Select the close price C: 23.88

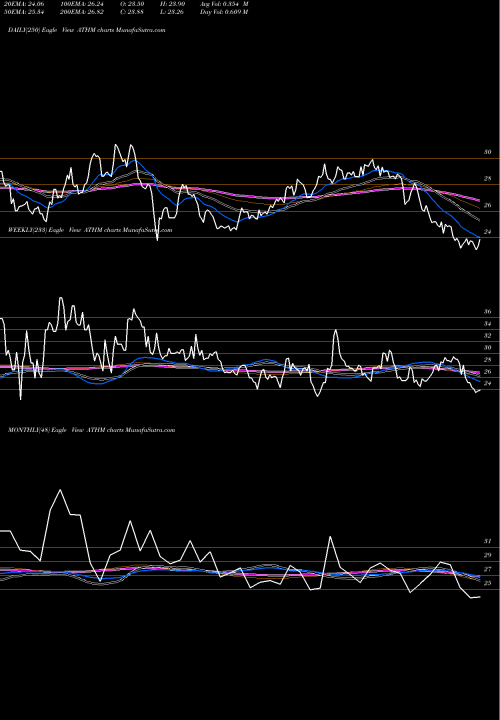pos(132,12)
